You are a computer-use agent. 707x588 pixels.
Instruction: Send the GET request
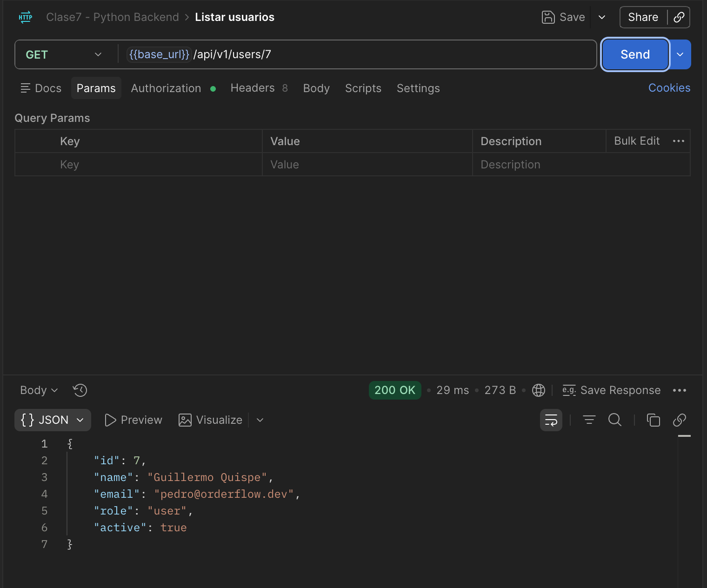(x=635, y=54)
